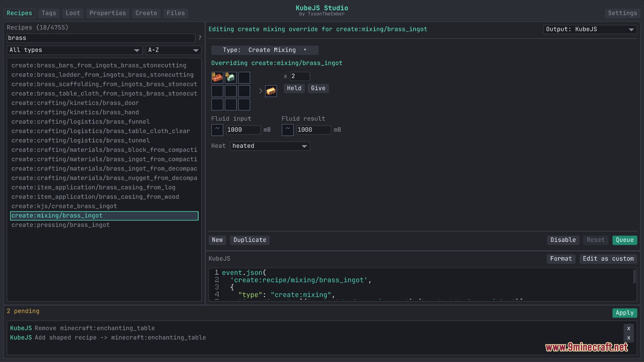Click the fluid input slot icon
This screenshot has width=644, height=362.
(217, 130)
